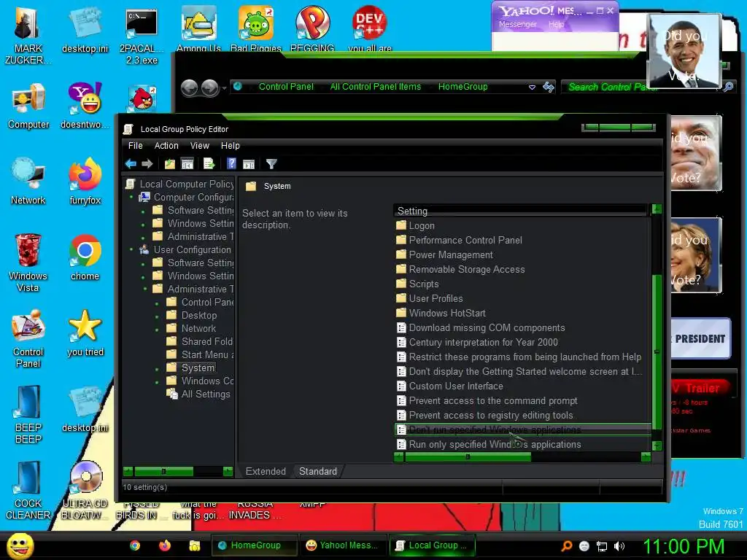The height and width of the screenshot is (560, 747).
Task: Select the DEV C++ desktop icon
Action: click(x=369, y=29)
